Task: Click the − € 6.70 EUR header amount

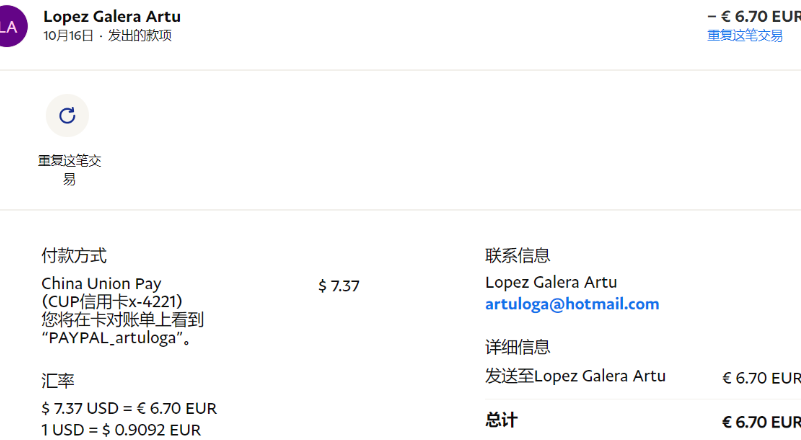Action: (x=753, y=16)
